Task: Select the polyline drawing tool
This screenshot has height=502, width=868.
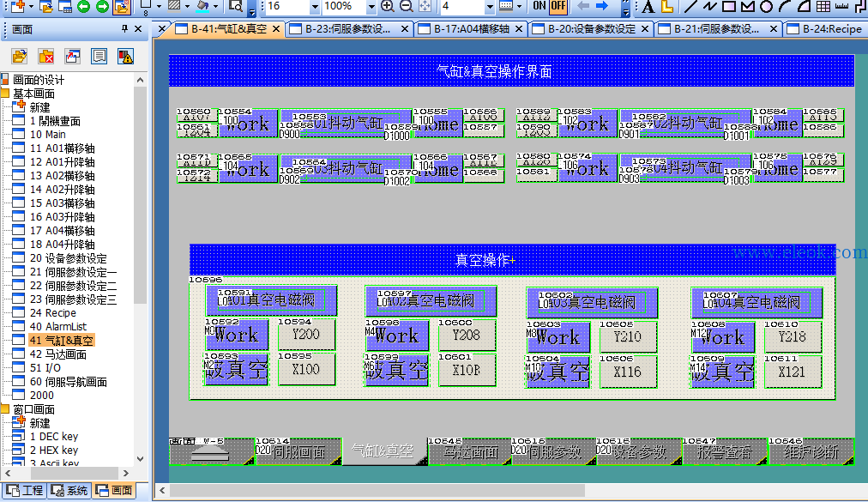Action: point(709,7)
